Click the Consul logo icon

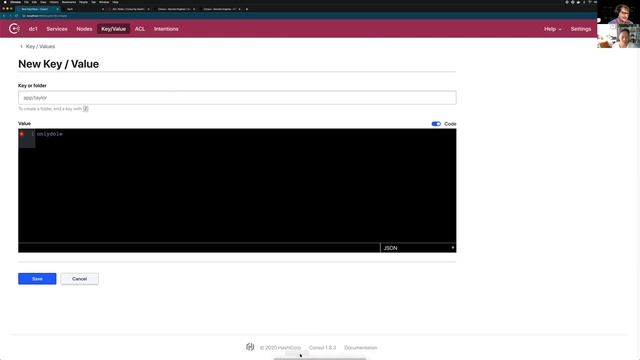[14, 29]
